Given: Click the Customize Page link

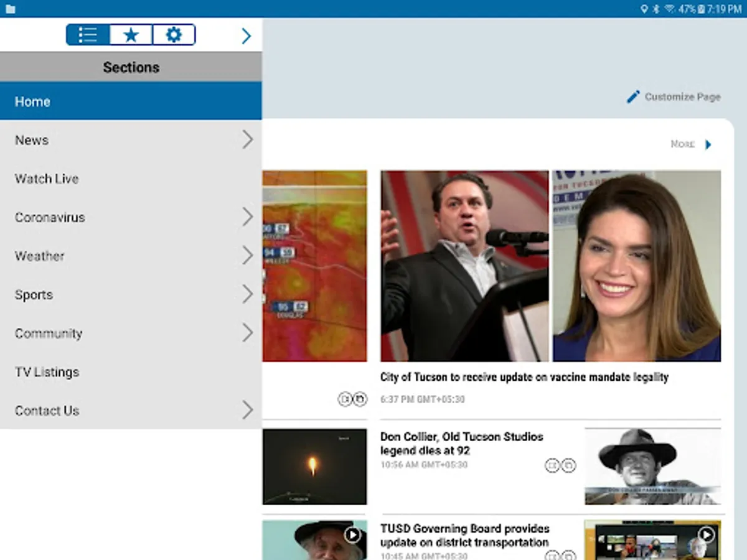Looking at the screenshot, I should point(682,96).
